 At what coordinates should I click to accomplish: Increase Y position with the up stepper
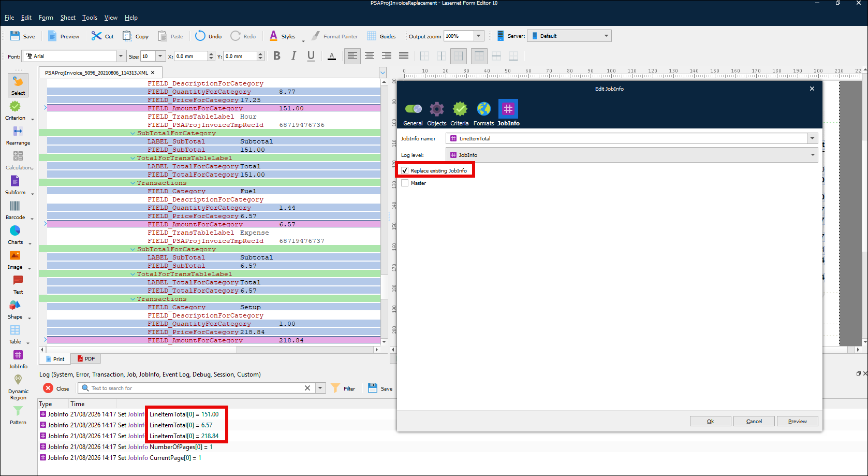(x=260, y=54)
